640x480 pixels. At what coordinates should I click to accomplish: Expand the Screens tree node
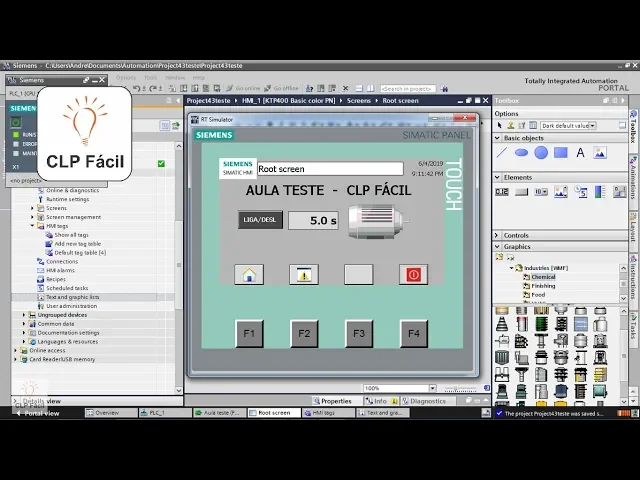(x=32, y=208)
